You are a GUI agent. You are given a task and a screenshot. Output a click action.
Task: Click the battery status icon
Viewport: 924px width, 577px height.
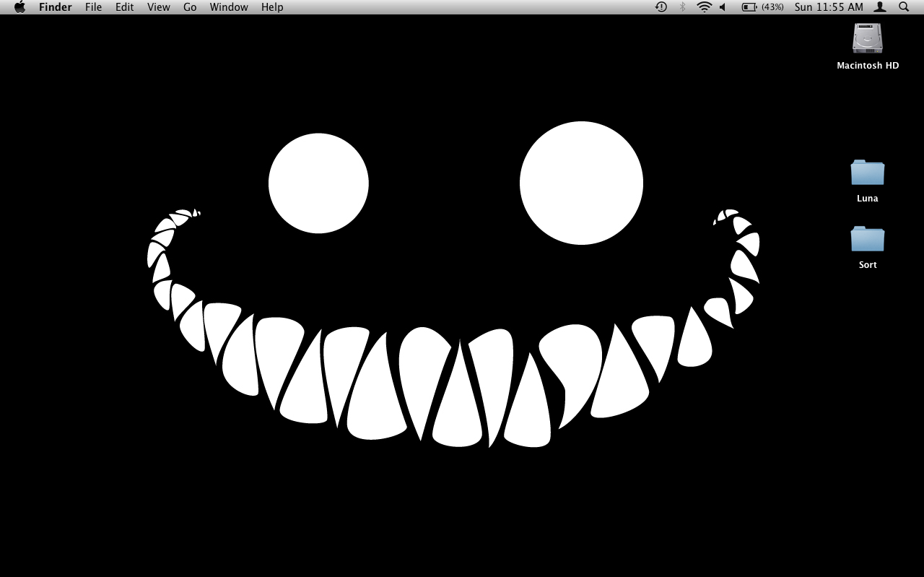749,7
